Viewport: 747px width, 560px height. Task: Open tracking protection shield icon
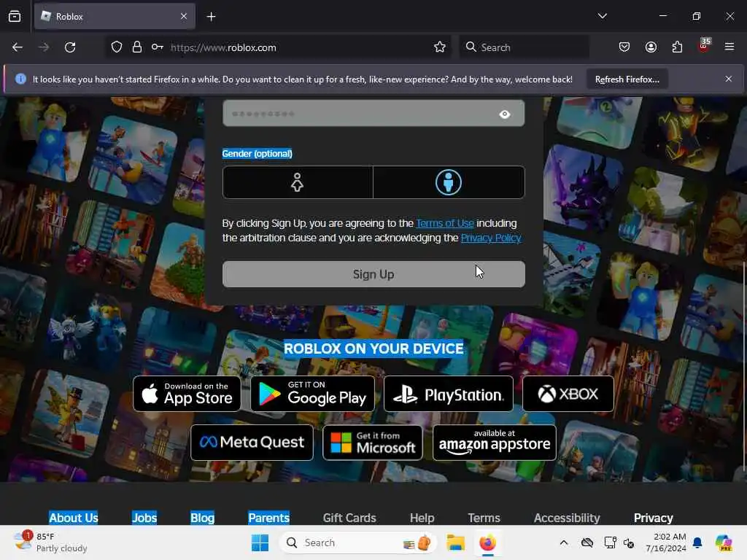pos(117,47)
